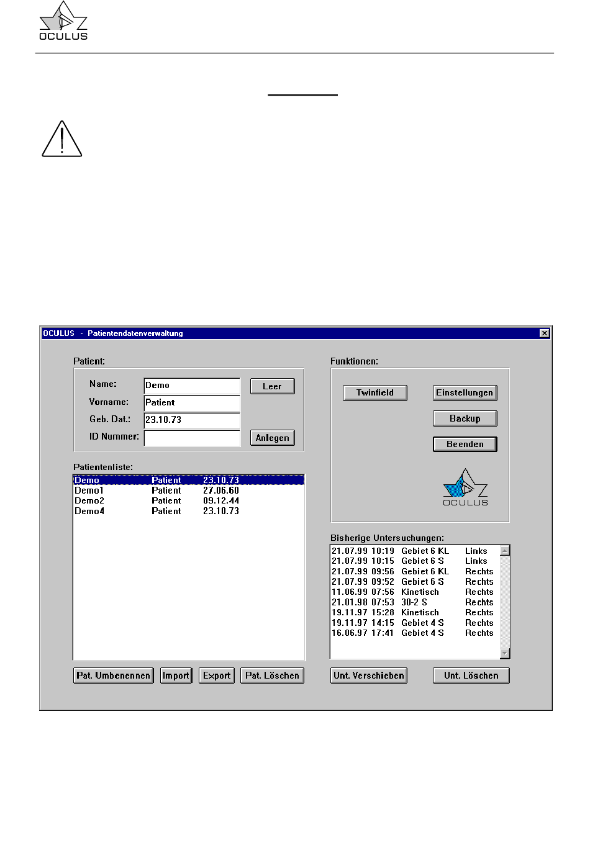Click examinations list scroll down arrow
Viewport: 590px width, 868px height.
tap(505, 653)
